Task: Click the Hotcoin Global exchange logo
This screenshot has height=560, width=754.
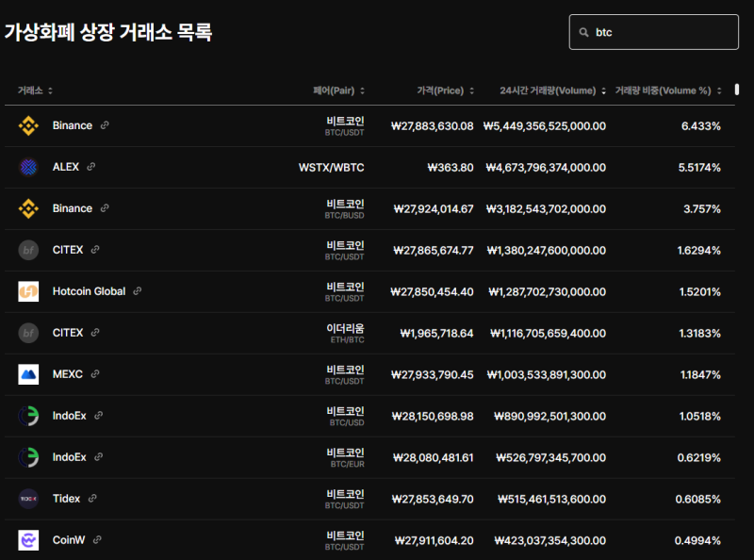Action: 28,291
